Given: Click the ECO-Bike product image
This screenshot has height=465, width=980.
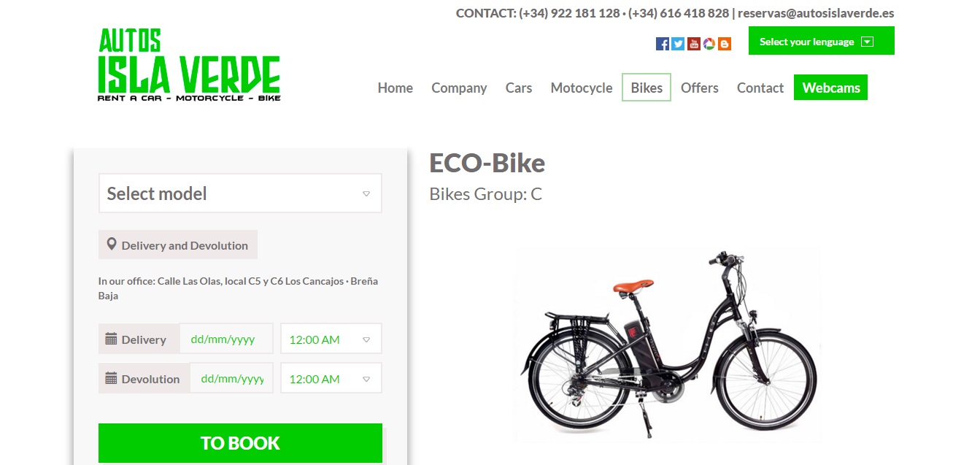Looking at the screenshot, I should 667,345.
